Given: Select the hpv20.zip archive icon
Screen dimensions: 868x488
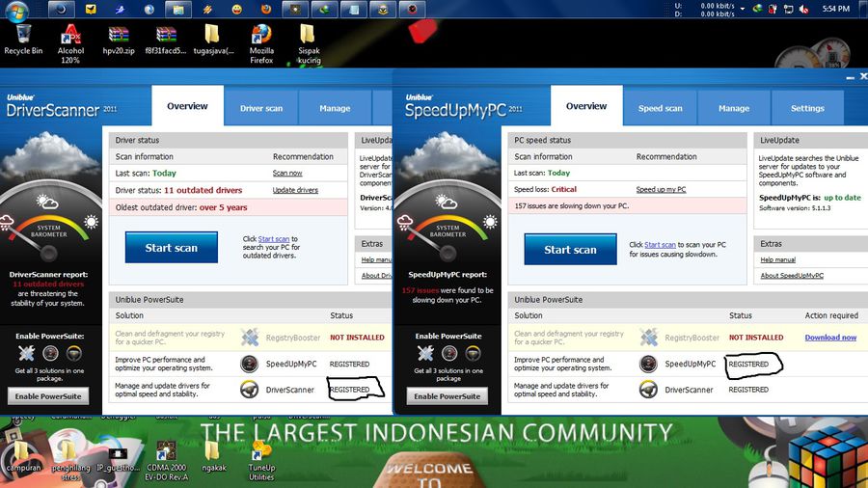Looking at the screenshot, I should (119, 40).
